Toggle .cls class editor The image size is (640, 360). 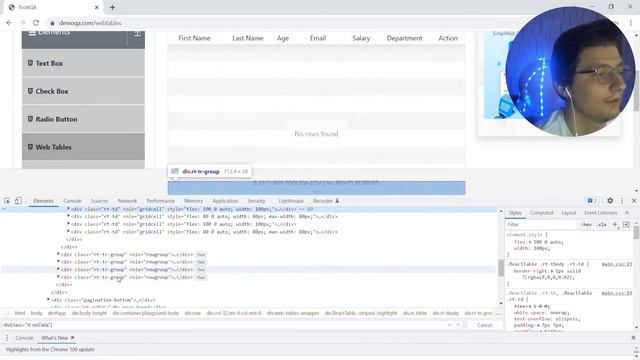click(601, 224)
